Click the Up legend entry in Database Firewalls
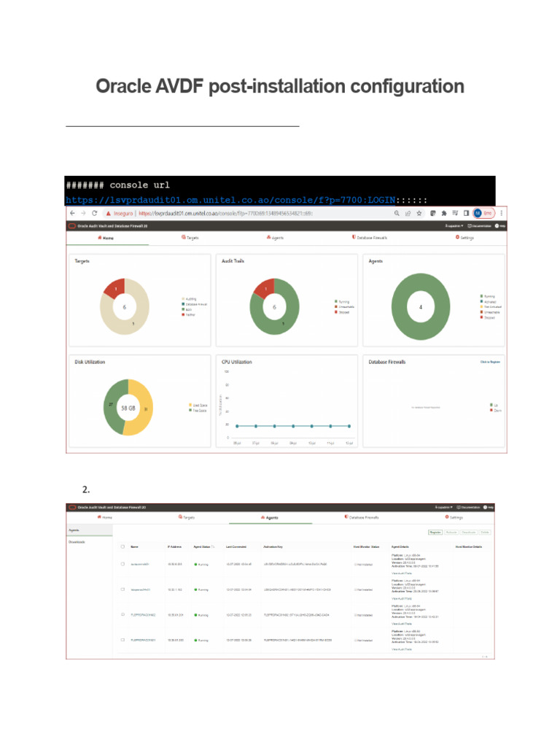The image size is (560, 747). click(x=494, y=405)
